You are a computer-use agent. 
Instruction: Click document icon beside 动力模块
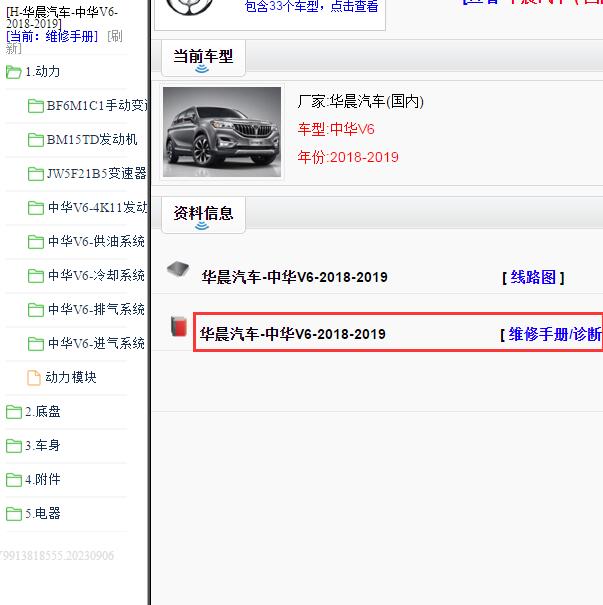coord(34,378)
